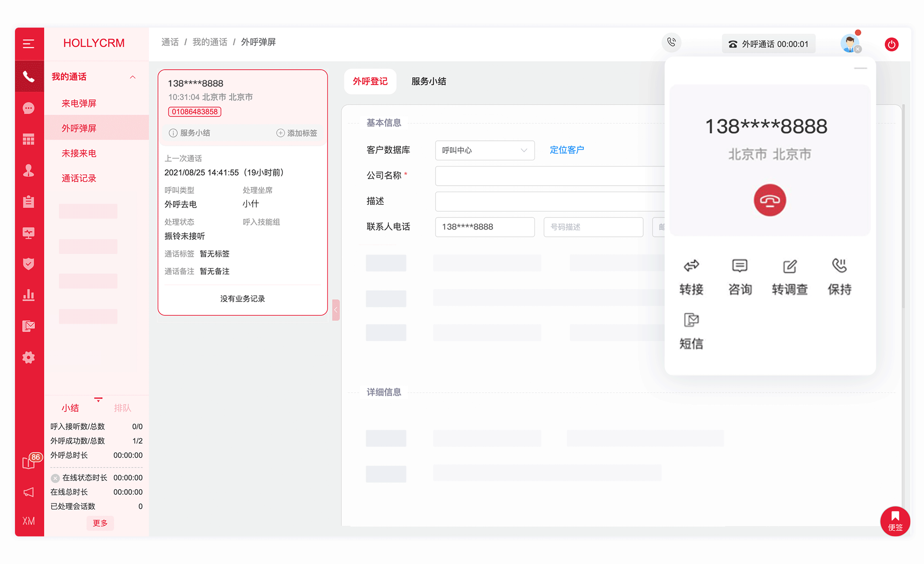Switch to the 服务小结 tab
This screenshot has height=564, width=924.
click(x=429, y=81)
